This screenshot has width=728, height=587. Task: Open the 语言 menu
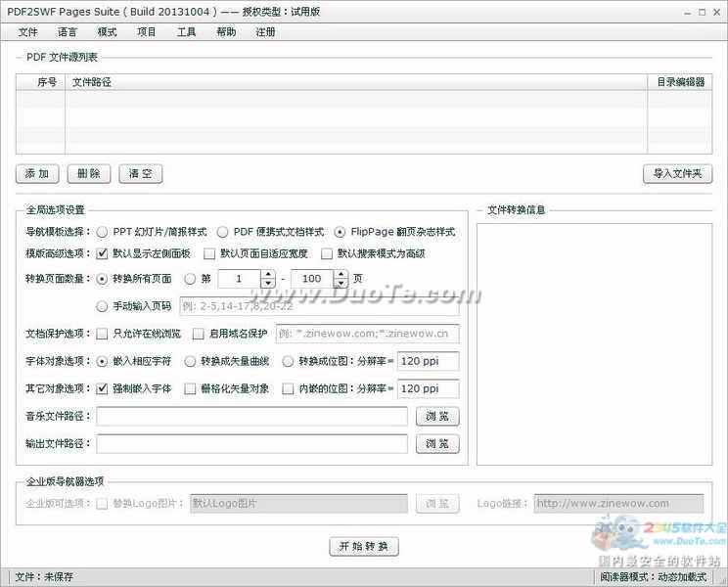(x=68, y=32)
